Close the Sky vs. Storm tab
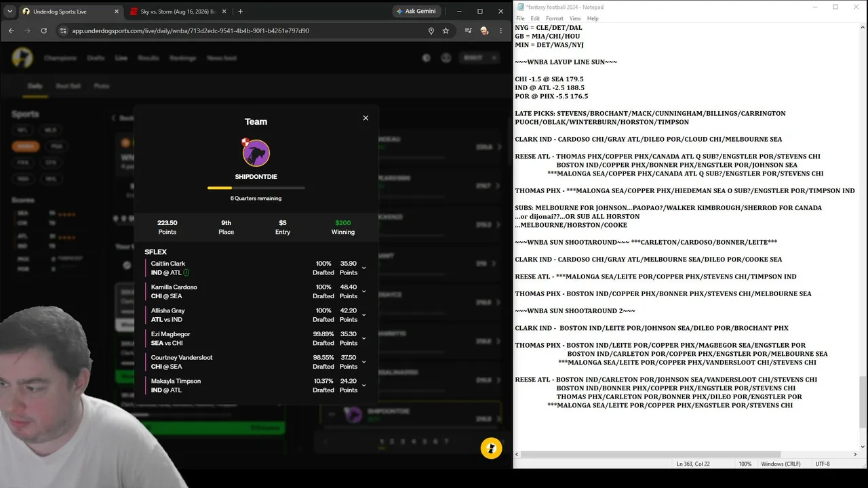 225,12
